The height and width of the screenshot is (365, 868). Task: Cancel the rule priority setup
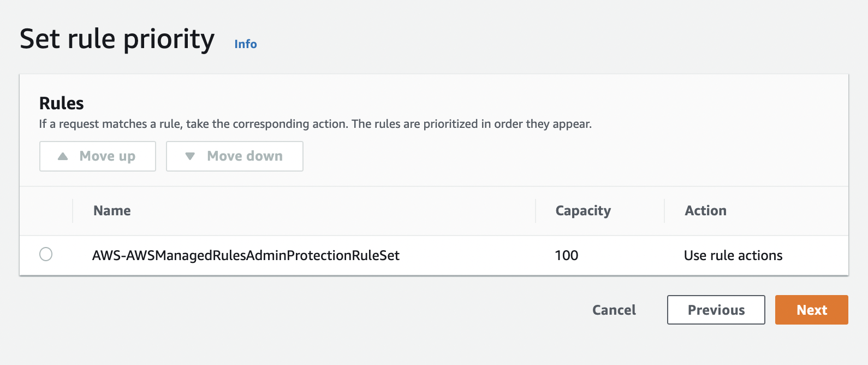[614, 310]
